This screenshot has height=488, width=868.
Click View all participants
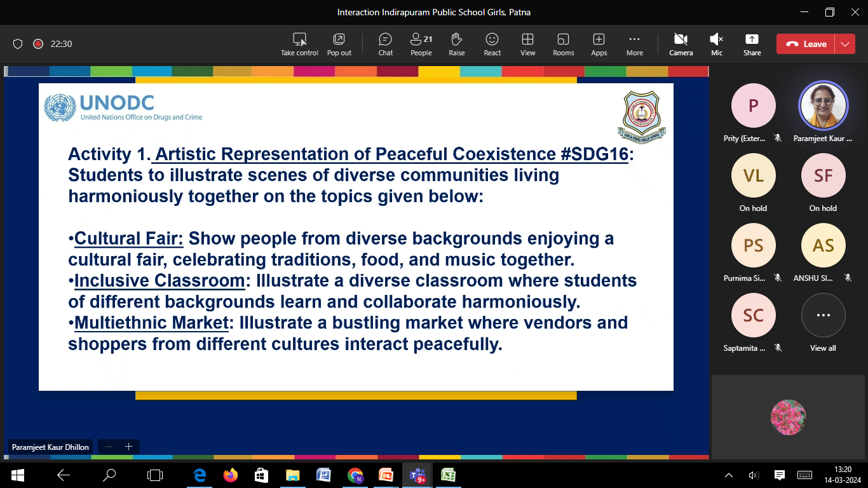(823, 322)
